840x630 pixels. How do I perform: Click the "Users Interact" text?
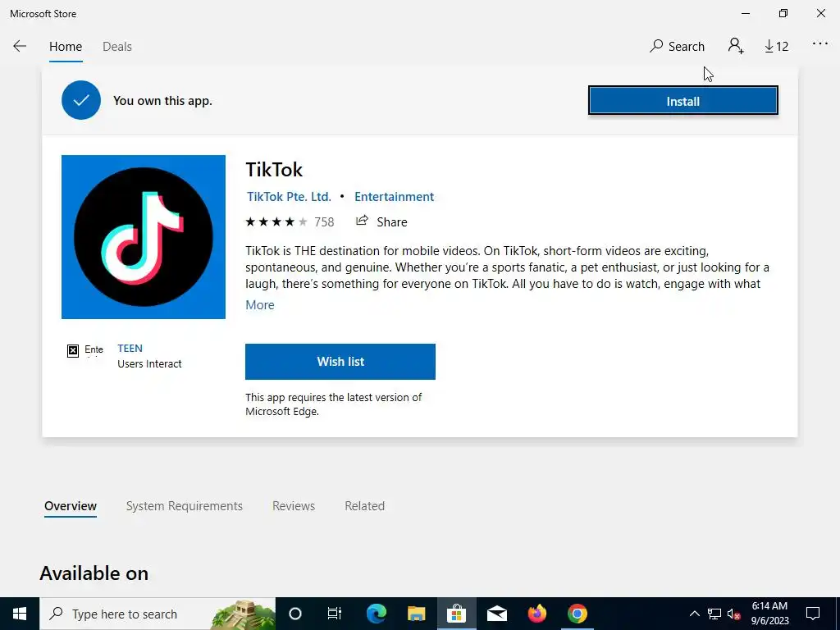click(149, 363)
